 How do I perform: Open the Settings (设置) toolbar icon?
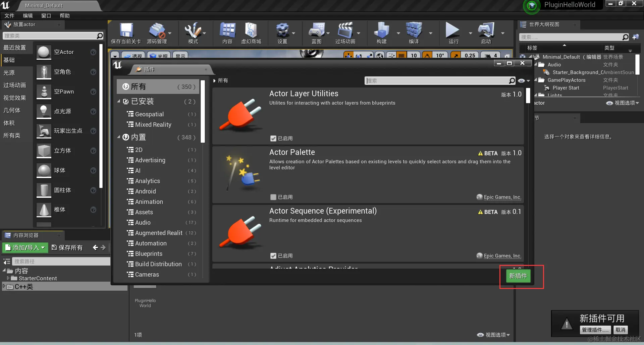(x=282, y=31)
